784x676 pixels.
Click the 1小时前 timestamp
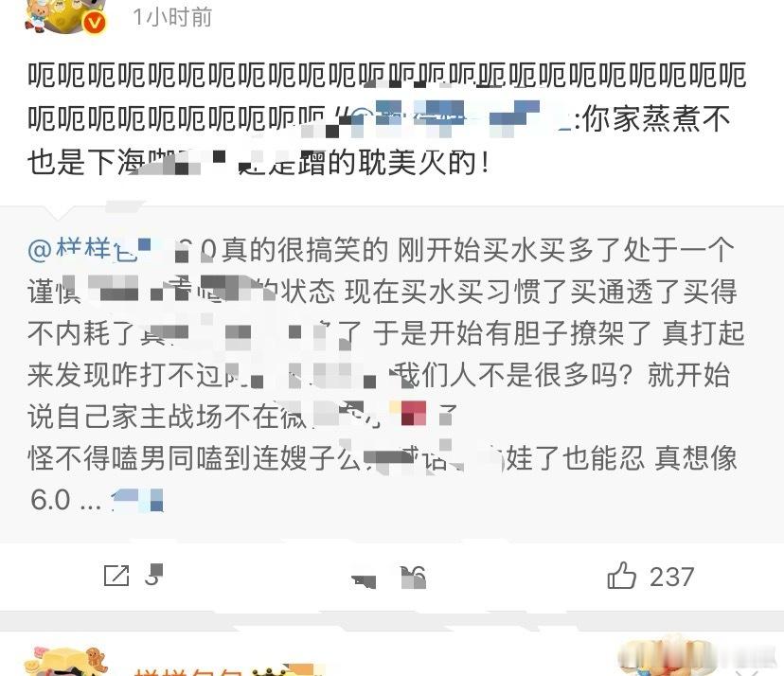[172, 17]
